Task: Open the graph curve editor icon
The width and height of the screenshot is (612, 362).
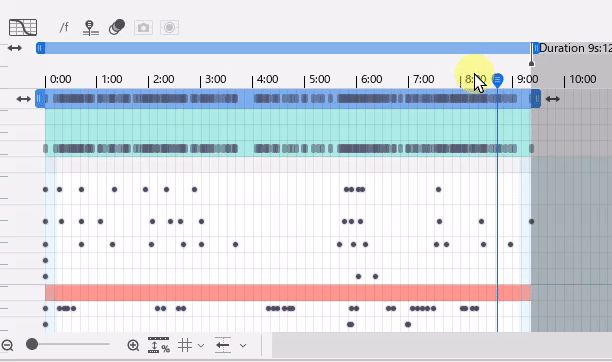Action: [x=23, y=27]
